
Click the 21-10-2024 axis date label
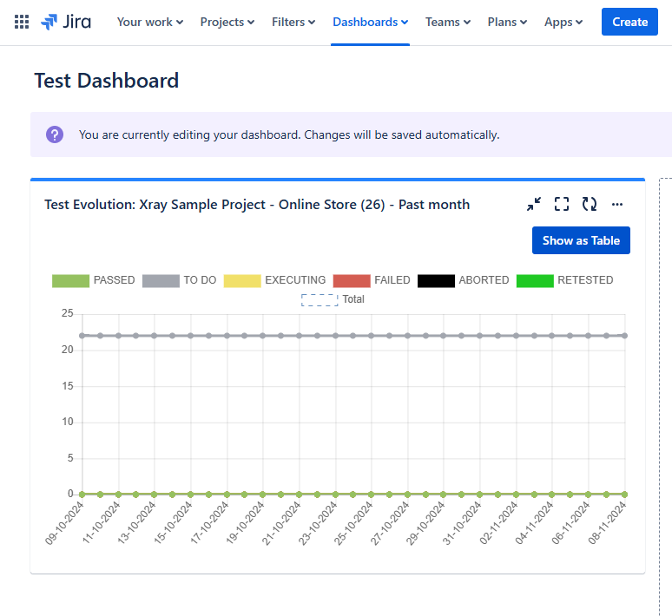click(x=281, y=523)
